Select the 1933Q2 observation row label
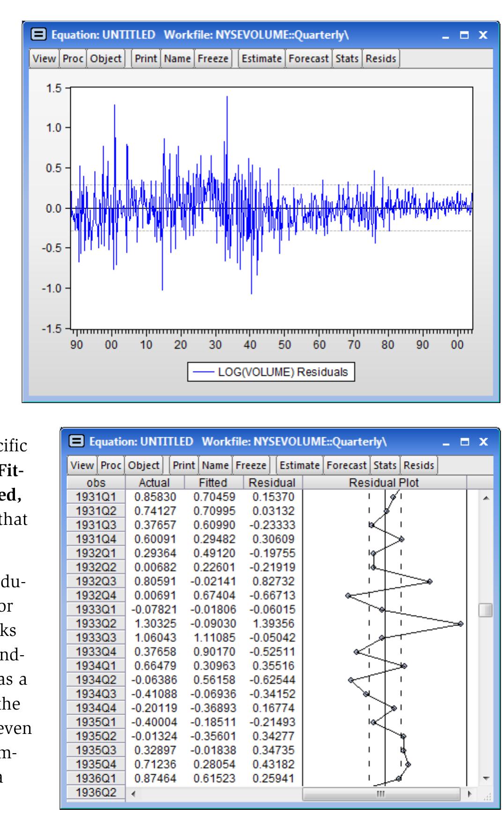The height and width of the screenshot is (830, 504). click(96, 624)
